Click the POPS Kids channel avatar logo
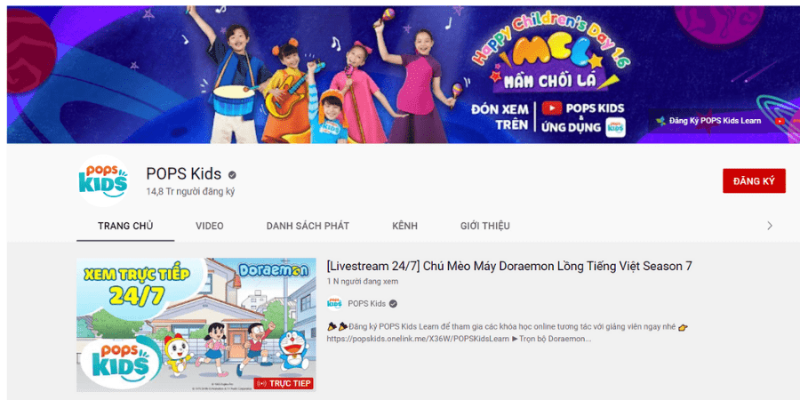Image resolution: width=800 pixels, height=400 pixels. pos(103,181)
